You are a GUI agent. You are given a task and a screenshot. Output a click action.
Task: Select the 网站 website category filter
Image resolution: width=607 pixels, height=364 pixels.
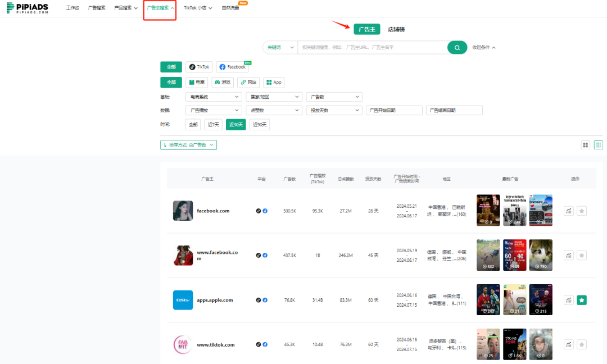pos(248,82)
